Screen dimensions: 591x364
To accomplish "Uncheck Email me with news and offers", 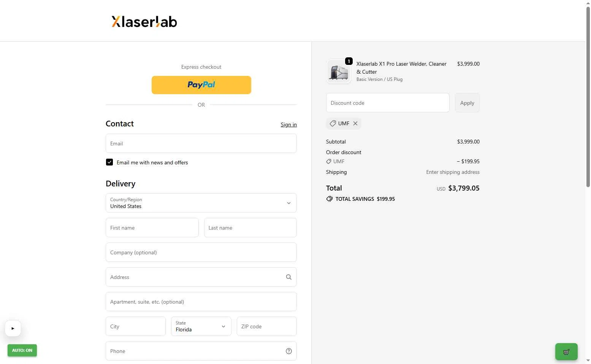I will click(x=109, y=162).
